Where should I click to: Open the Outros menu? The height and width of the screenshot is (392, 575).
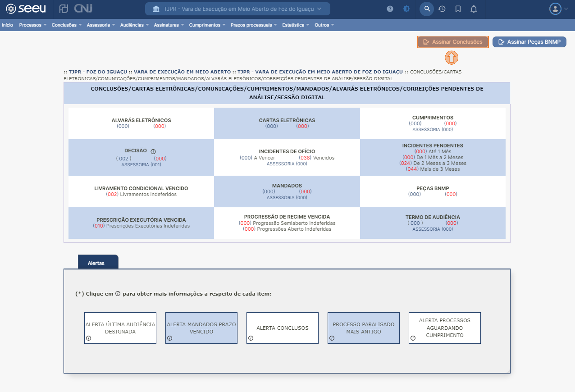click(x=324, y=25)
